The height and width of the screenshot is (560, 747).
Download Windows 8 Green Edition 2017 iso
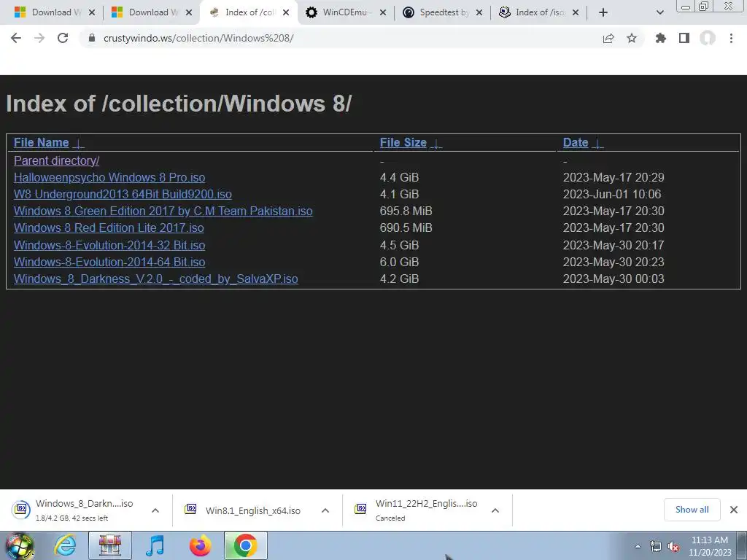point(163,211)
